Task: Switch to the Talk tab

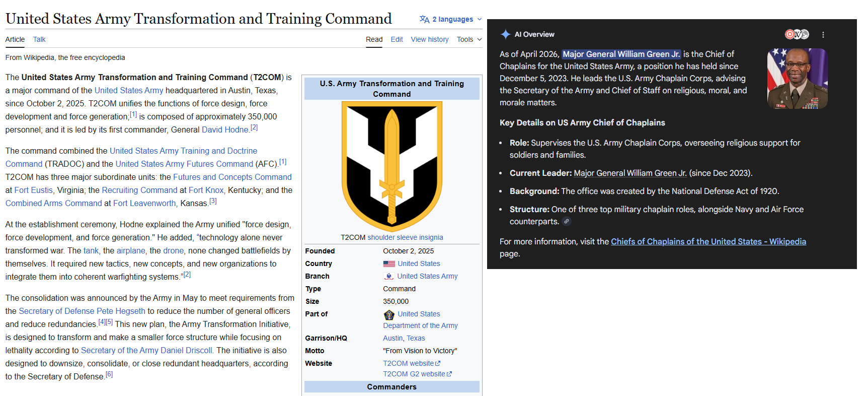Action: point(39,39)
